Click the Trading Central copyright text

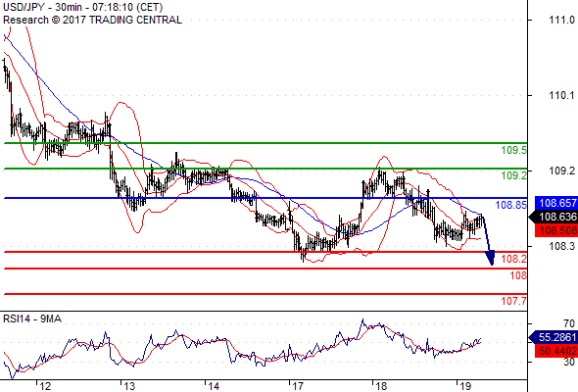tap(92, 20)
